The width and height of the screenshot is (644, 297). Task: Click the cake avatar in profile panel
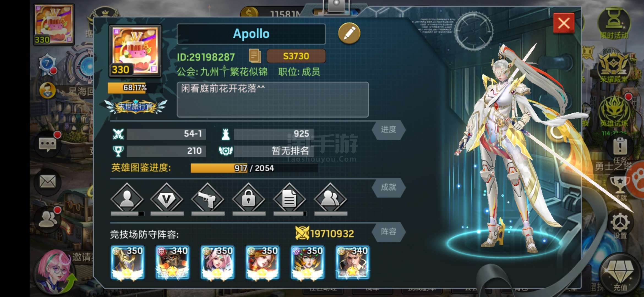tap(135, 51)
